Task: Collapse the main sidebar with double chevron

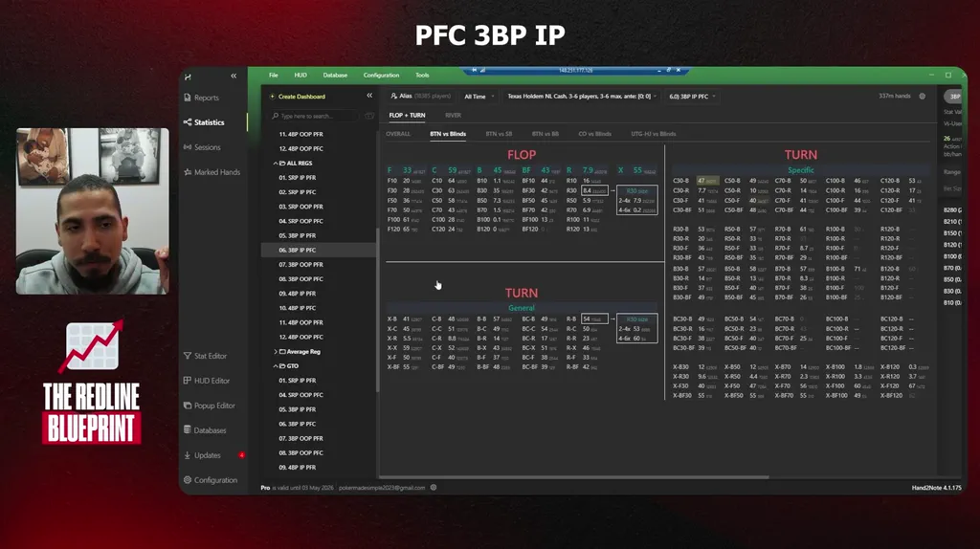Action: click(234, 76)
